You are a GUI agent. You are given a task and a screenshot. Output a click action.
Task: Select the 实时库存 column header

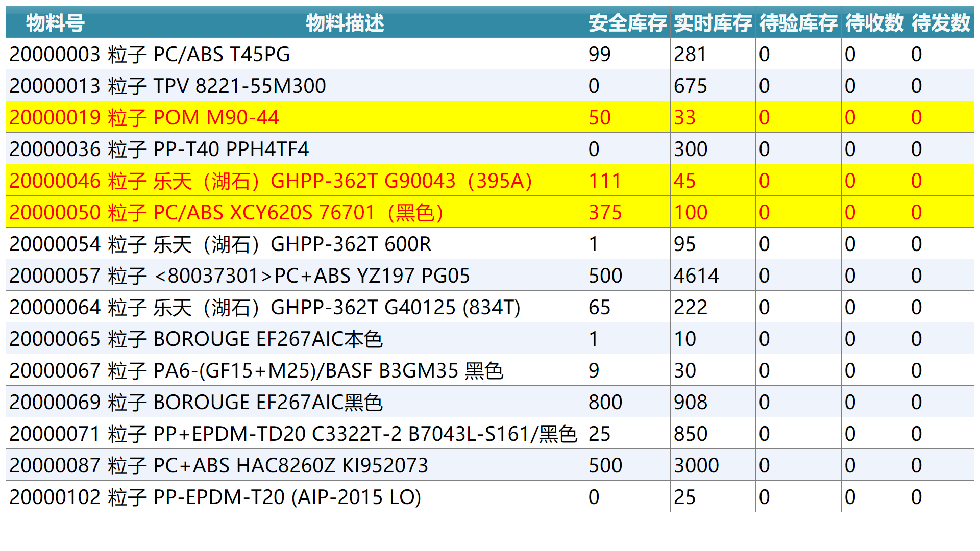pyautogui.click(x=713, y=23)
